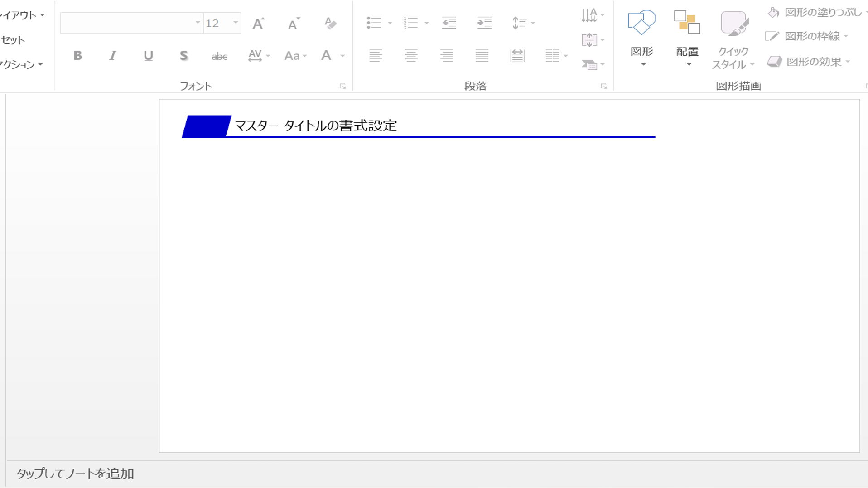This screenshot has height=488, width=868.
Task: Open the font size dropdown
Action: (x=235, y=23)
